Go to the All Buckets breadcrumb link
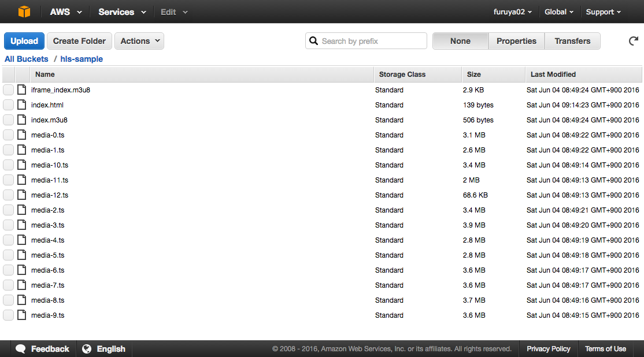The image size is (644, 357). pyautogui.click(x=27, y=59)
